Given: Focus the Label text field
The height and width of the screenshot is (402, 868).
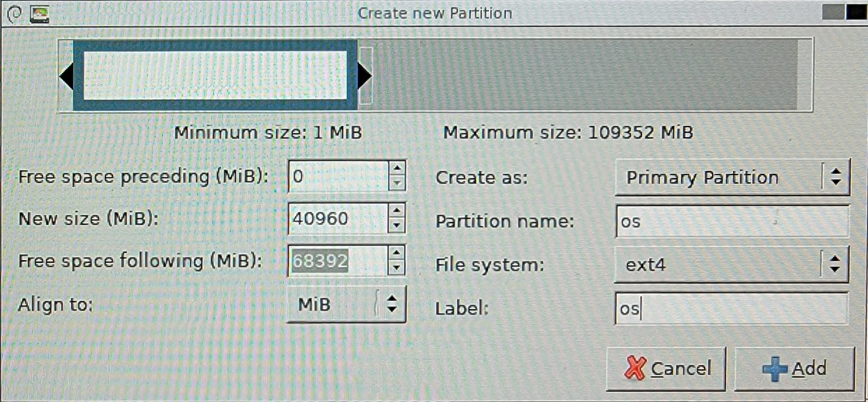Looking at the screenshot, I should (731, 309).
